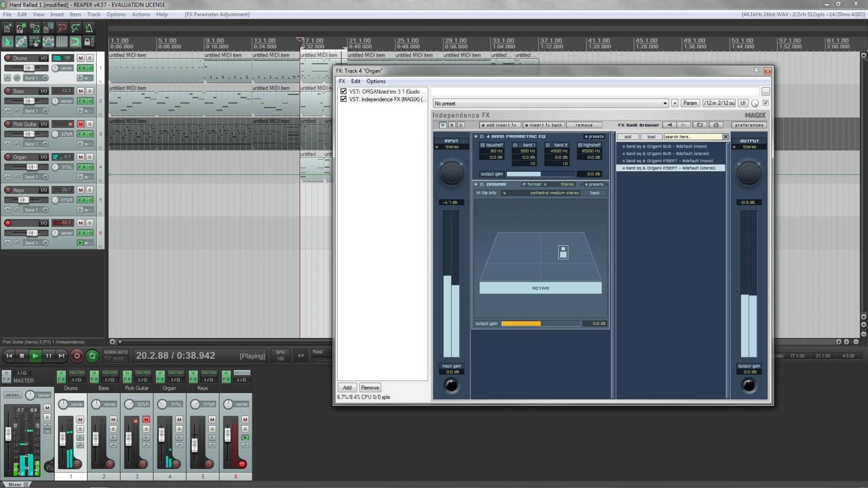Open the Actions menu

pyautogui.click(x=140, y=14)
